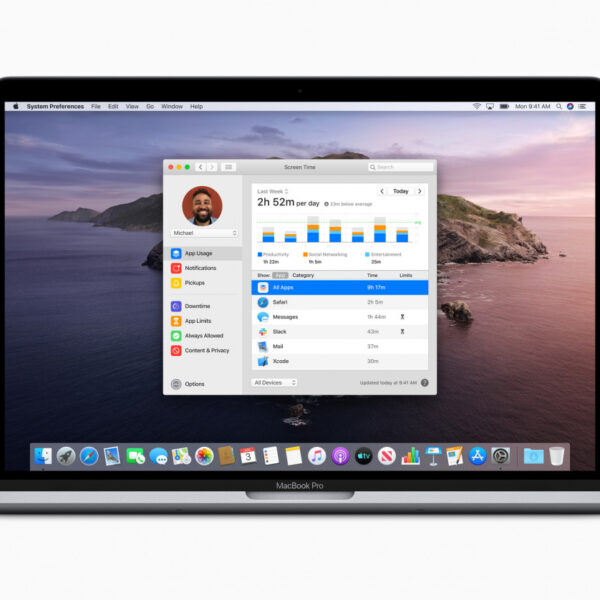Open the File menu
Screen dimensions: 600x600
[x=96, y=106]
